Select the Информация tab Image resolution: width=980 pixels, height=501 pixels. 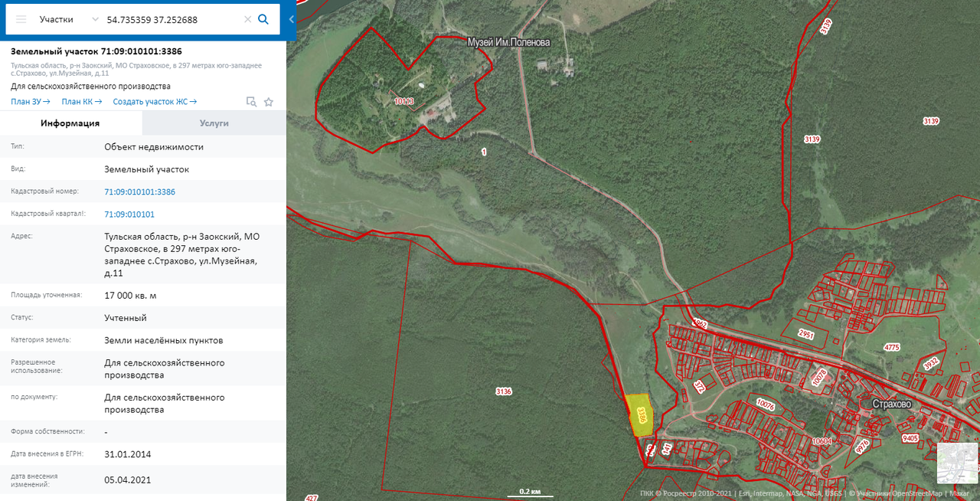(70, 123)
